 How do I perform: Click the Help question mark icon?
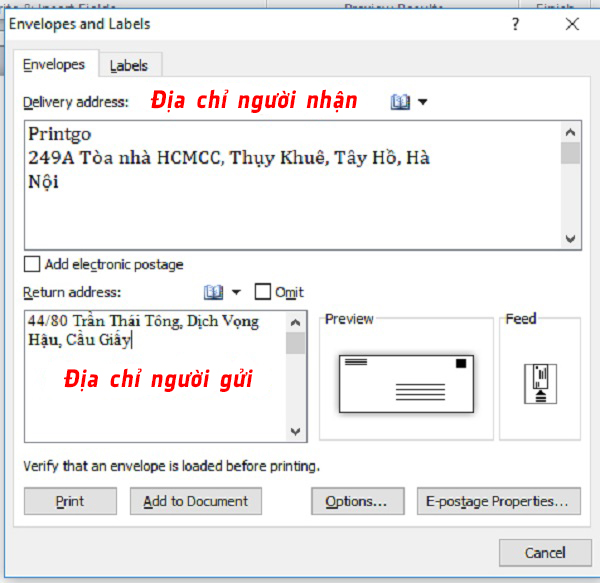click(x=515, y=24)
